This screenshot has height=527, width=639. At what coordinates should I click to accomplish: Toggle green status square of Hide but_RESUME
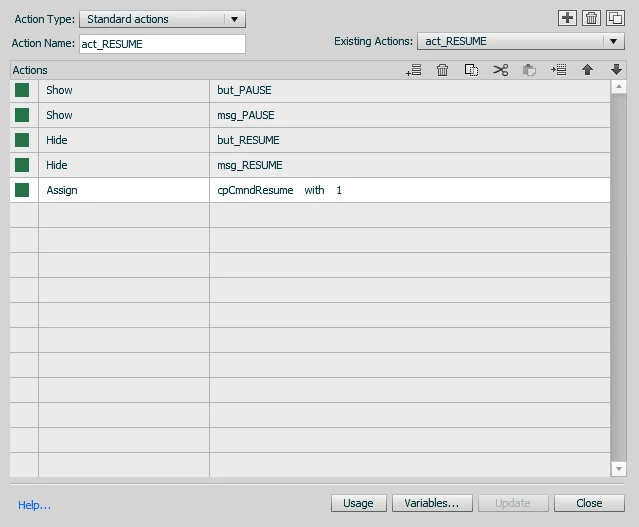(22, 140)
